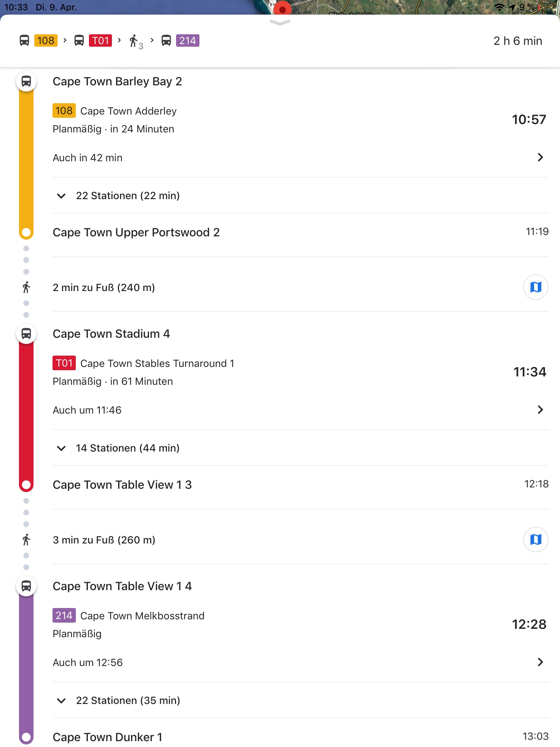Screen dimensions: 560x747
Task: Tap the bus icon at Barley Bay 2
Action: [x=26, y=81]
